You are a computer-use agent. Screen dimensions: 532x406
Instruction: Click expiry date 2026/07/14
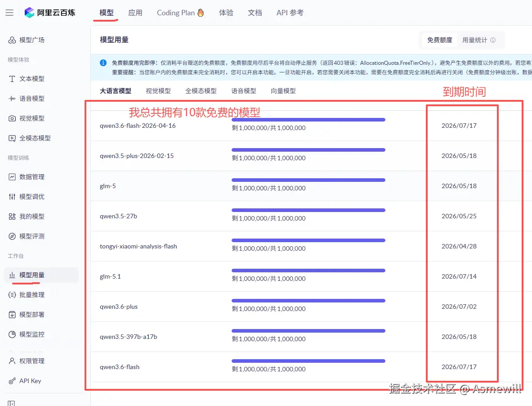[459, 277]
